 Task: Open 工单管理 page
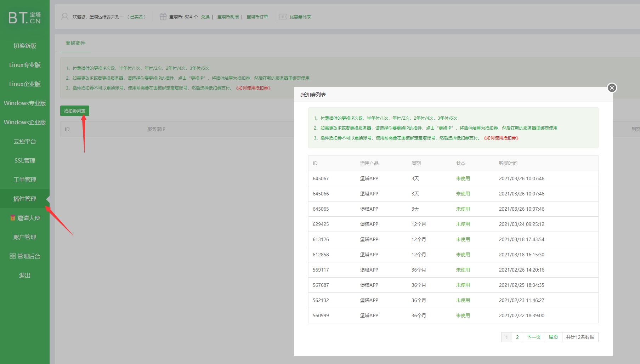[x=25, y=180]
